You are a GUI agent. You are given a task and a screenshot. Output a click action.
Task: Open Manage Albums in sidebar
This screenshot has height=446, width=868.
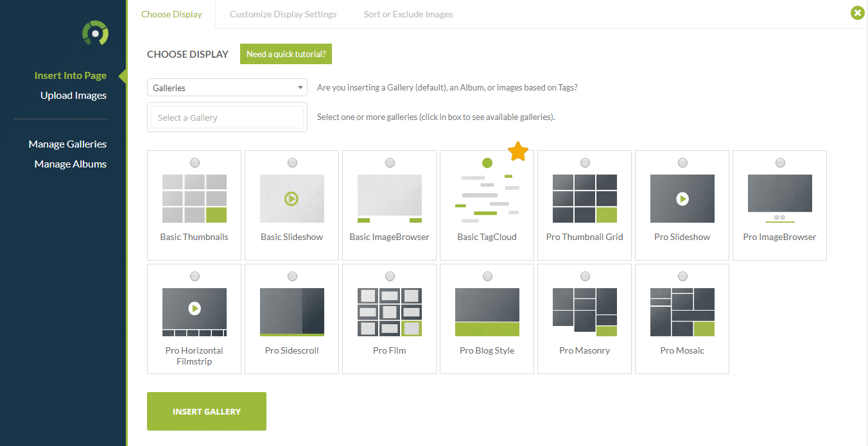coord(71,164)
